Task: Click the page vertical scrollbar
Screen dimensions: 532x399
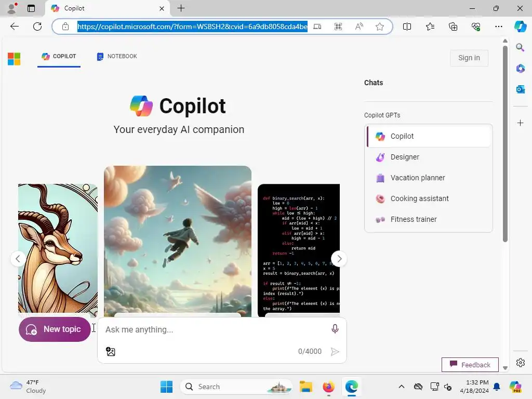Action: [505, 143]
